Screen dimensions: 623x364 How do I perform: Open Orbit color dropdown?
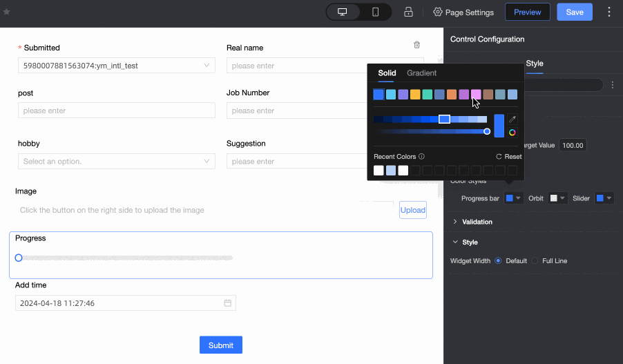[x=557, y=198]
